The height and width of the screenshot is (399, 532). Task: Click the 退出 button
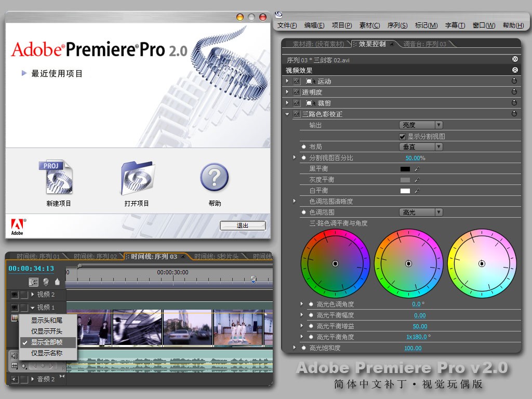click(243, 225)
